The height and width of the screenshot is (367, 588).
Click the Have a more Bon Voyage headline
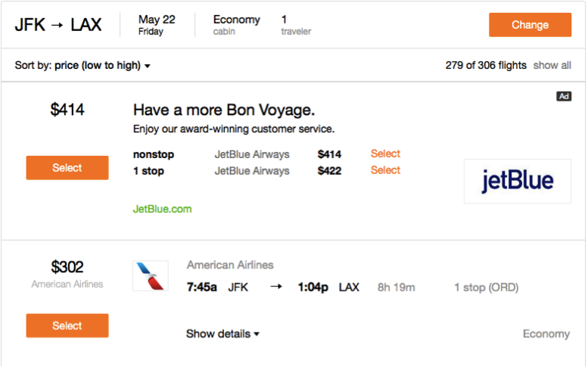click(x=223, y=110)
